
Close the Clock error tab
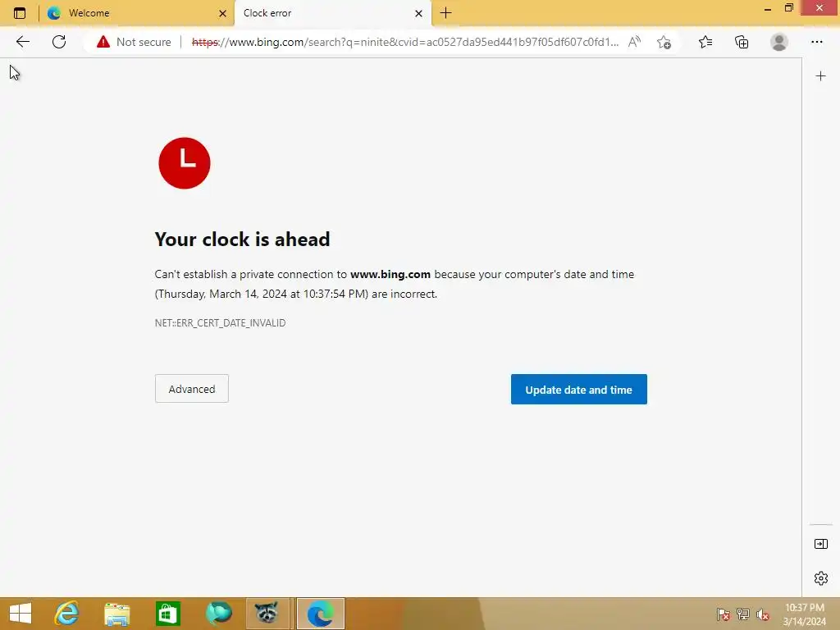tap(419, 13)
